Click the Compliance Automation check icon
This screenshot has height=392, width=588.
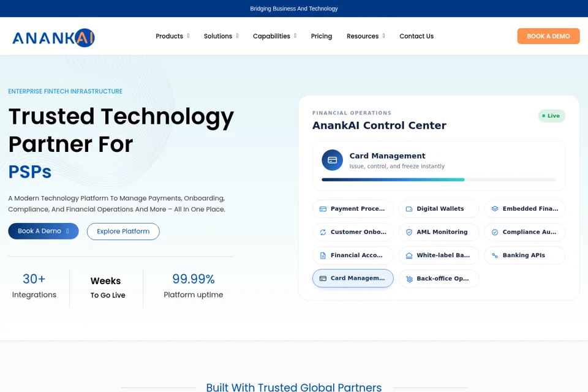coord(495,232)
